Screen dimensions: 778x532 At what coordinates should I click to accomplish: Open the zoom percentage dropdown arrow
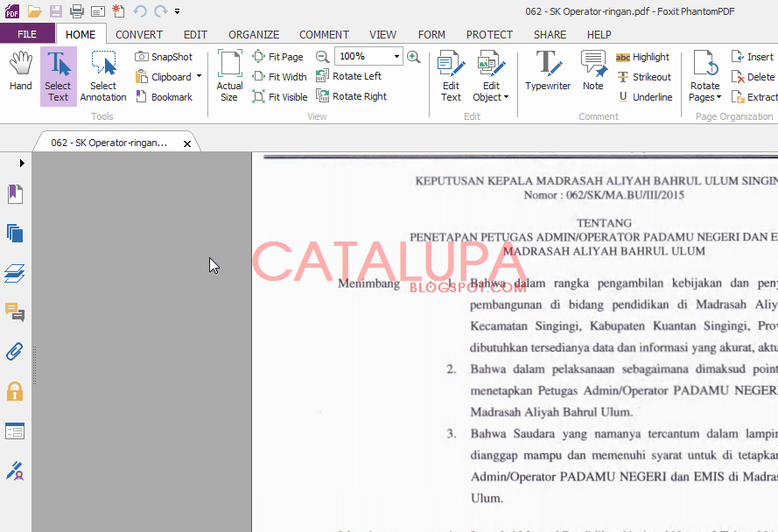click(x=396, y=57)
